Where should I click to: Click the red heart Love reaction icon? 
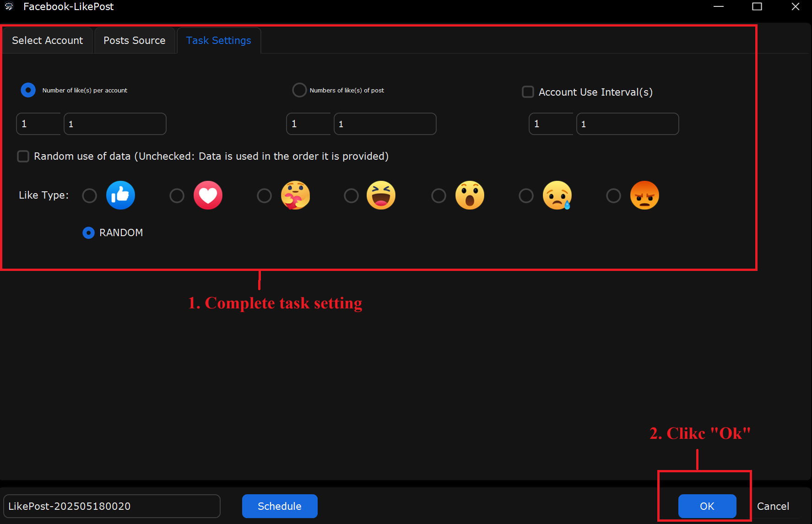click(x=208, y=195)
